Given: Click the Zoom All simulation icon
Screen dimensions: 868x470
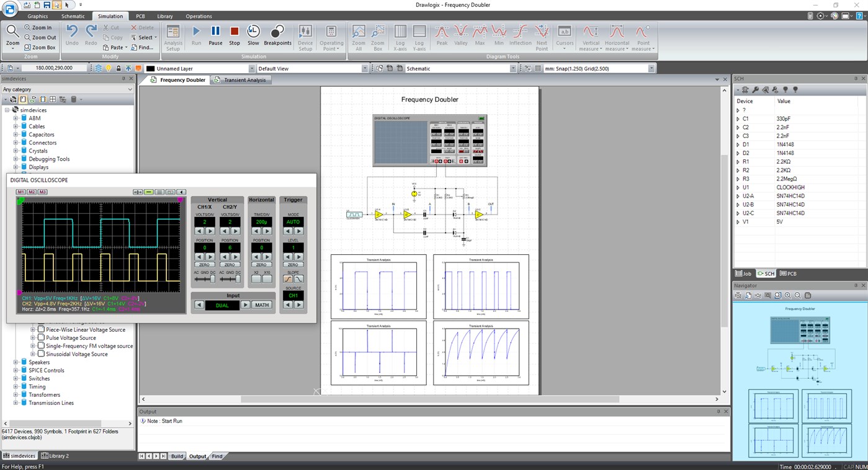Looking at the screenshot, I should 358,36.
